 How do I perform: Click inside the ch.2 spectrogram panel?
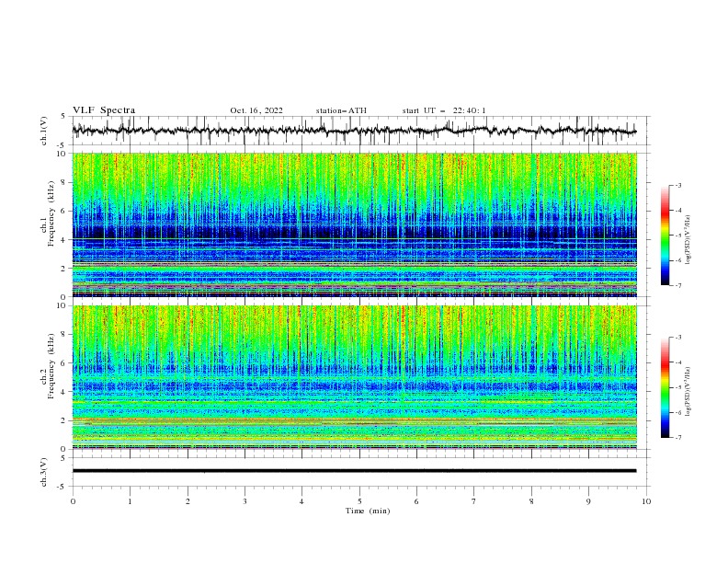354,377
